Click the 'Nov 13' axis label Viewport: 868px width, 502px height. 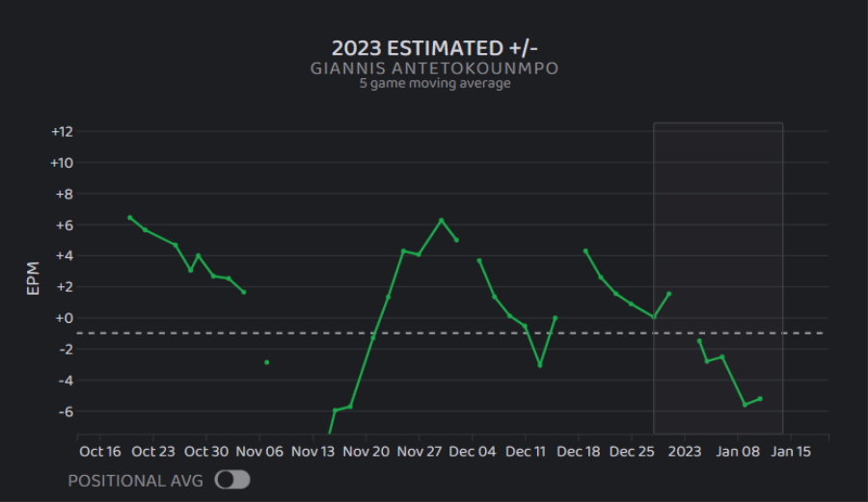[x=312, y=452]
